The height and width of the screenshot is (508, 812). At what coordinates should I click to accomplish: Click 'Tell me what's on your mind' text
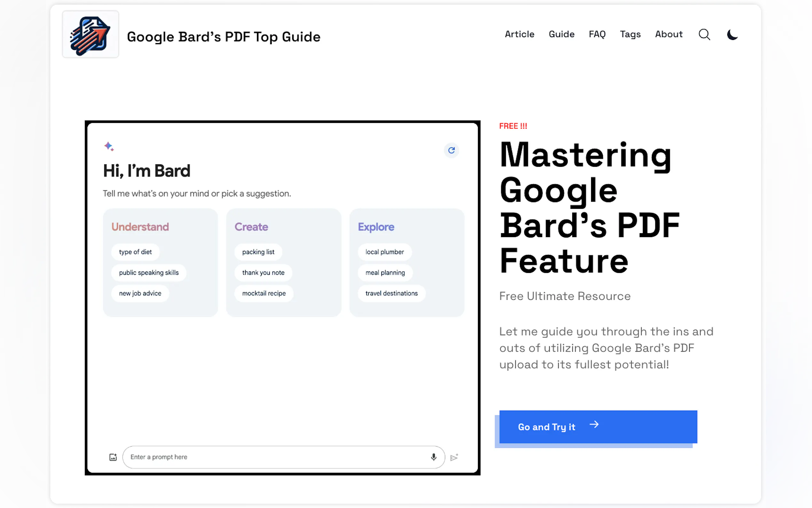pos(197,193)
